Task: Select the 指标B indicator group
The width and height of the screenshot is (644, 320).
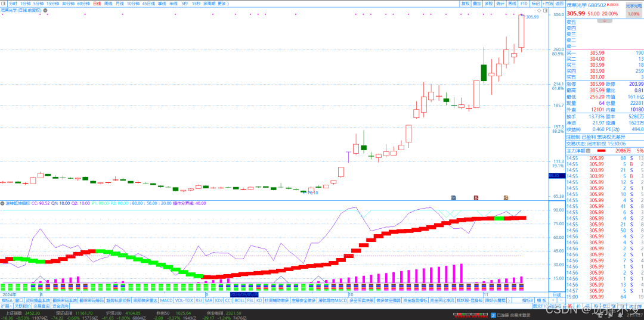Action: tap(528, 300)
